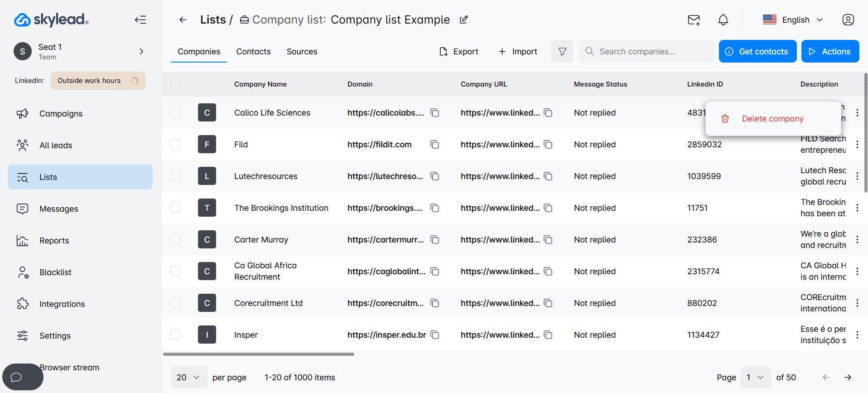Select the Ca Global Africa Recruitment checkbox

175,271
